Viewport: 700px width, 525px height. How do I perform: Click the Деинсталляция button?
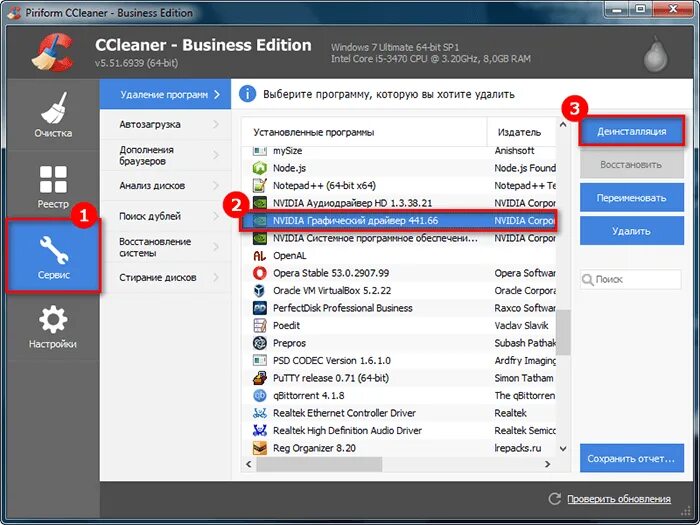coord(632,131)
